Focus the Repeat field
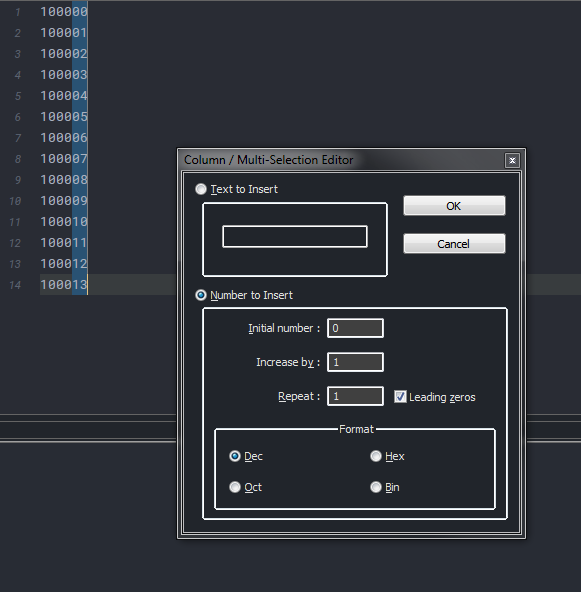Image resolution: width=581 pixels, height=592 pixels. (x=355, y=396)
